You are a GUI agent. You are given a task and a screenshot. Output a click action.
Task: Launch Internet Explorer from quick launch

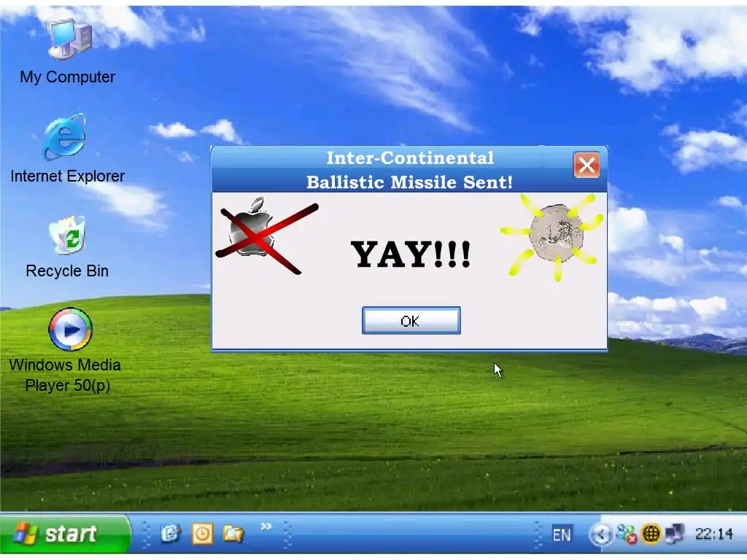170,533
